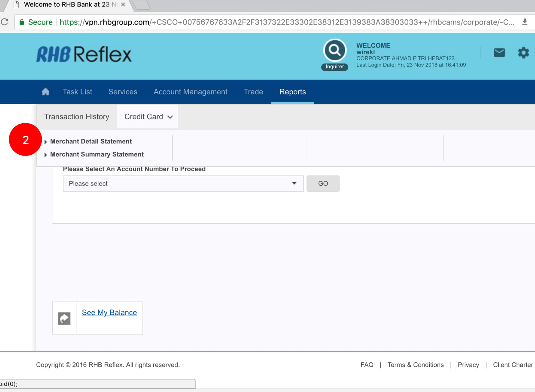This screenshot has width=535, height=392.
Task: Go to Account Management menu
Action: coord(190,92)
